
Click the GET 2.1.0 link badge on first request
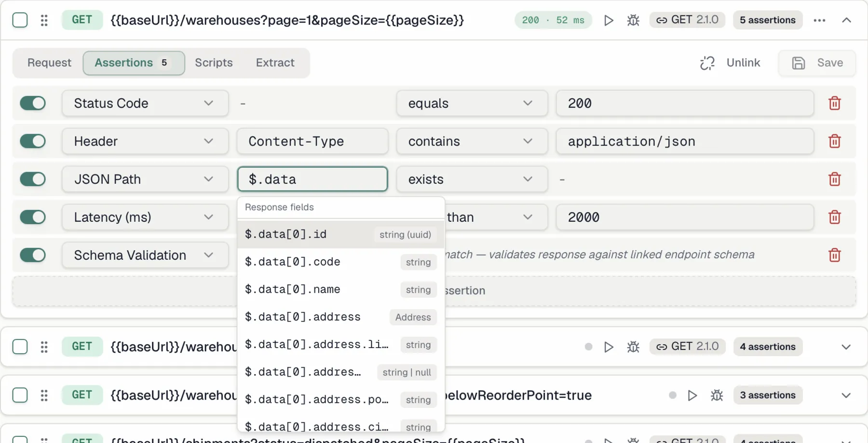tap(687, 20)
